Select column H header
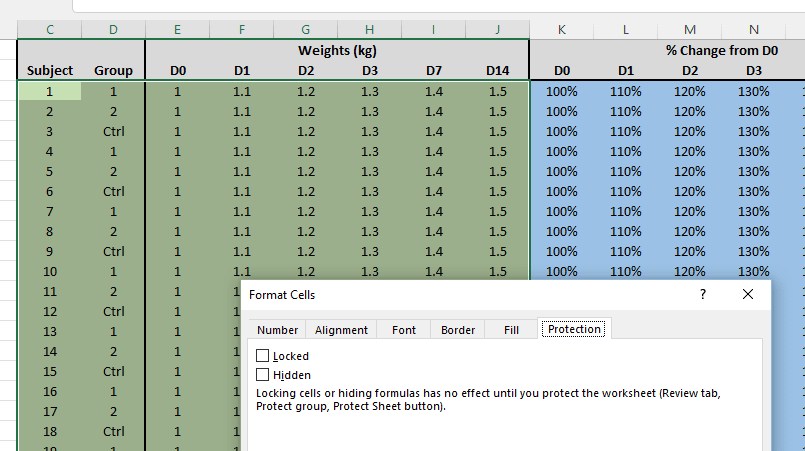This screenshot has height=451, width=805. [370, 30]
